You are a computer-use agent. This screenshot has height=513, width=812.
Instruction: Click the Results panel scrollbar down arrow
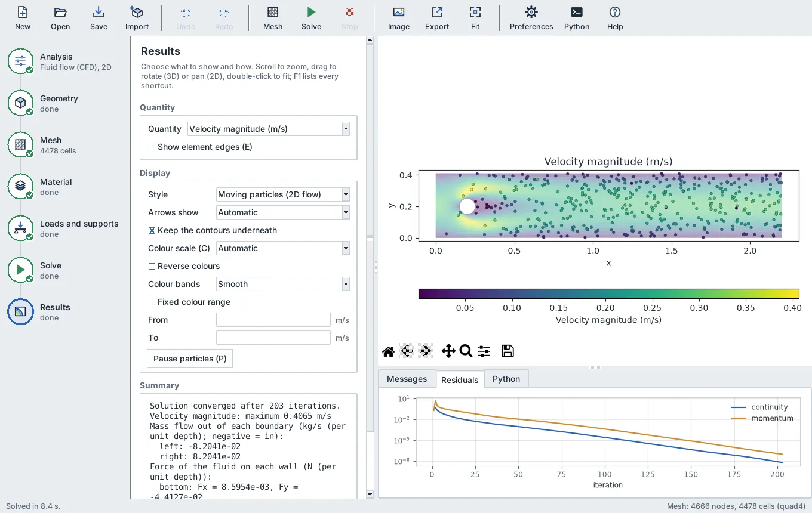(370, 494)
